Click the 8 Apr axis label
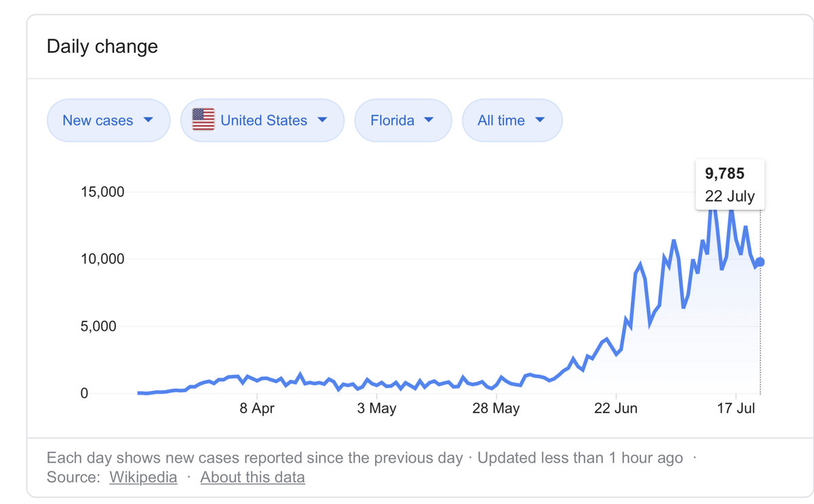The width and height of the screenshot is (814, 504). point(258,408)
